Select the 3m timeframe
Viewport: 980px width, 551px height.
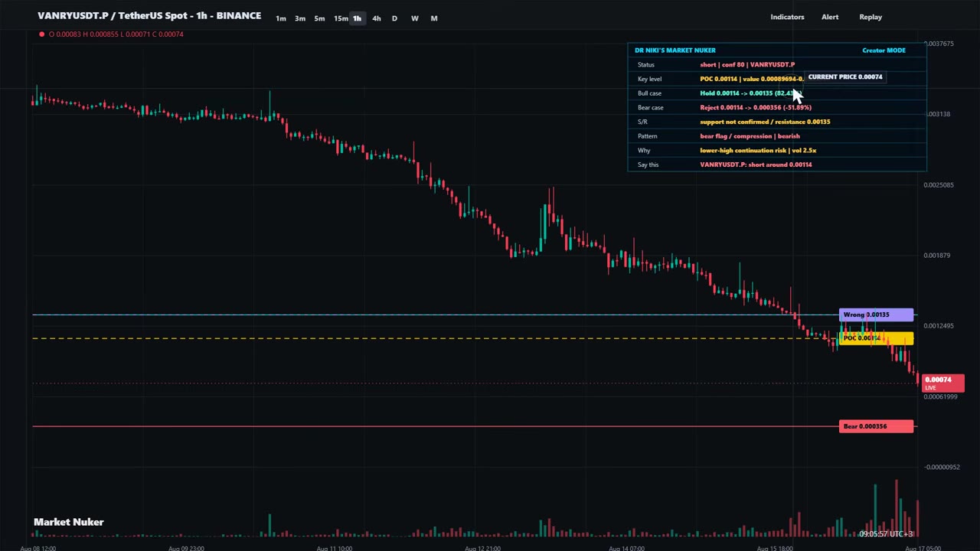(x=300, y=18)
